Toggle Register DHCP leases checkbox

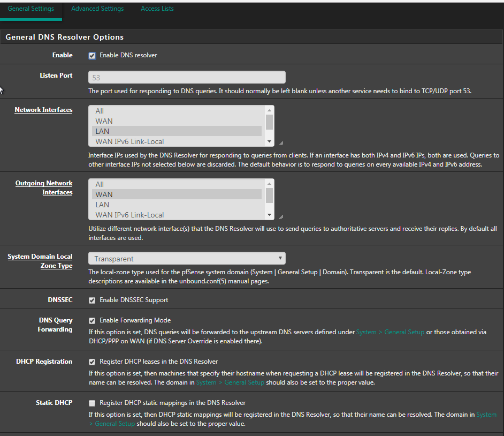tap(92, 362)
